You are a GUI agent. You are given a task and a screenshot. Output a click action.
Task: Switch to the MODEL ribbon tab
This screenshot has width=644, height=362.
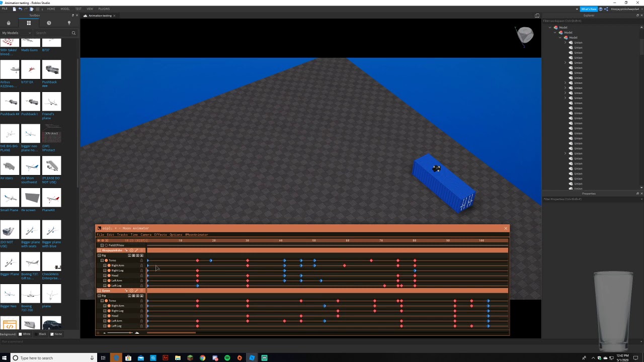[x=65, y=9]
